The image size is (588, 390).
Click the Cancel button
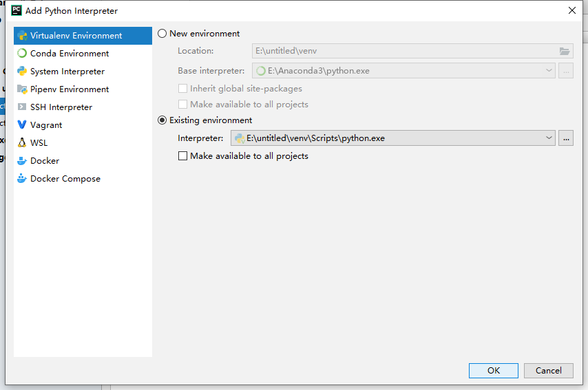click(549, 371)
